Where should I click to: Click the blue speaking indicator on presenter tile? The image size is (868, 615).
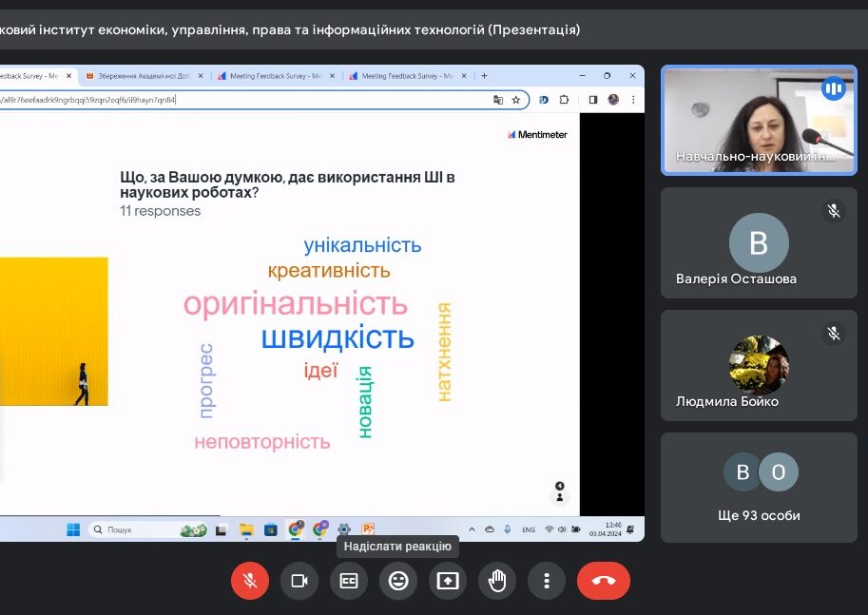tap(834, 89)
